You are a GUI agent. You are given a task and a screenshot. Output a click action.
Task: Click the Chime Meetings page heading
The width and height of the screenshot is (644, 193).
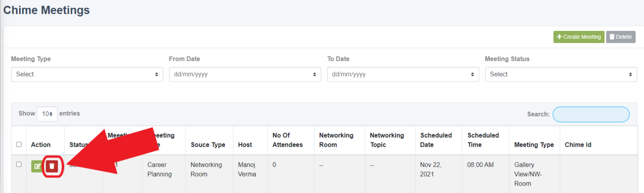tap(46, 10)
